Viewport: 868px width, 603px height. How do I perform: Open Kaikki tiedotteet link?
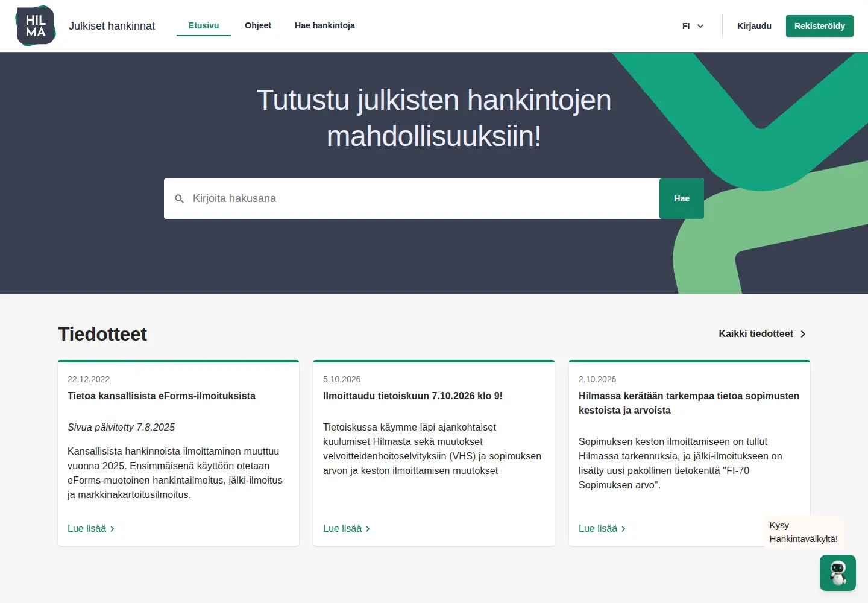point(762,334)
